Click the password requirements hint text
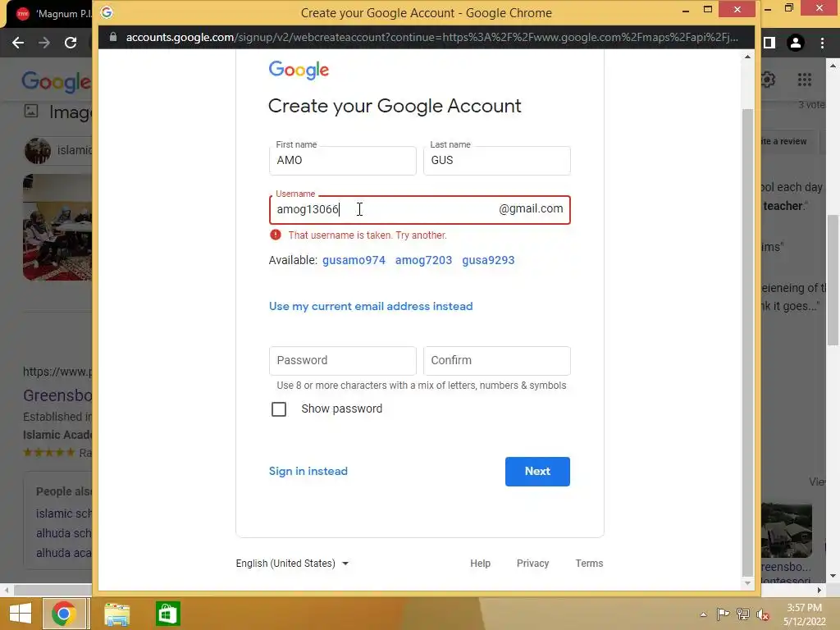 pos(421,386)
